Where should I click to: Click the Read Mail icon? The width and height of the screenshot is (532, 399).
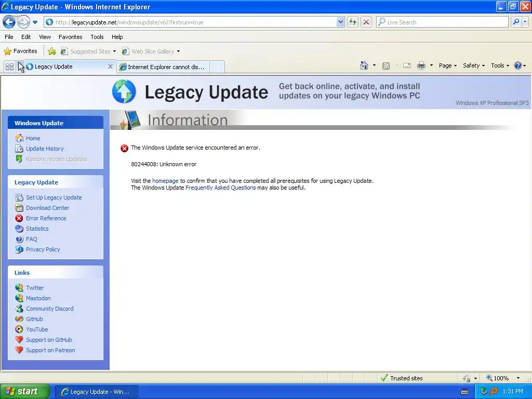[x=407, y=66]
